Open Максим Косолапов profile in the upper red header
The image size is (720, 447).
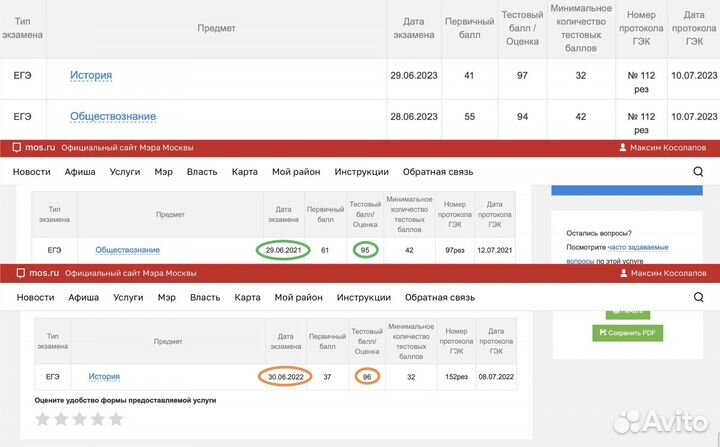tap(663, 147)
